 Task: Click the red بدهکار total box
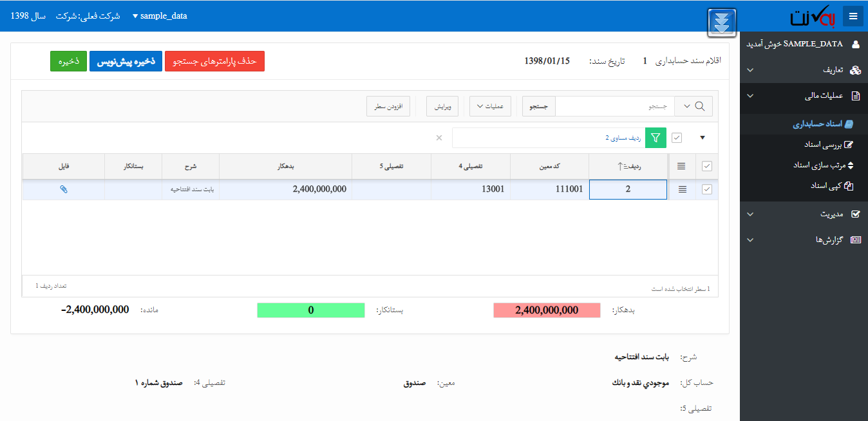point(547,310)
